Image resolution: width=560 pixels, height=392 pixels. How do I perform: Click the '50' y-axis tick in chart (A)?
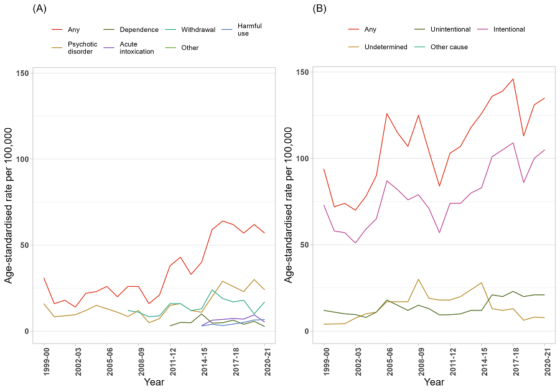(x=25, y=245)
